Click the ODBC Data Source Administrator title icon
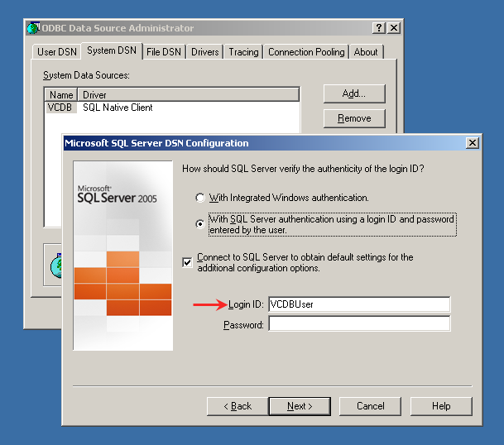 pyautogui.click(x=33, y=28)
